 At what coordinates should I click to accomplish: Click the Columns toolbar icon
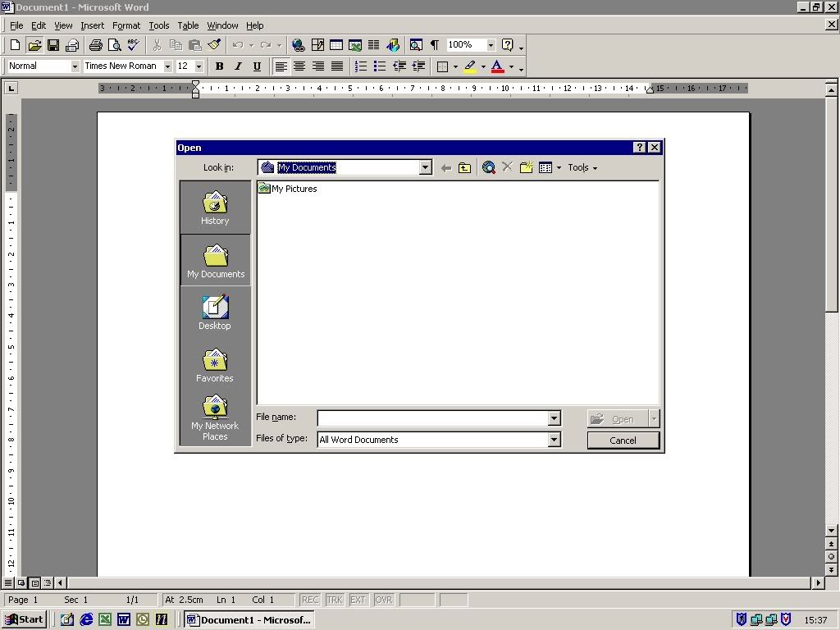pos(373,45)
